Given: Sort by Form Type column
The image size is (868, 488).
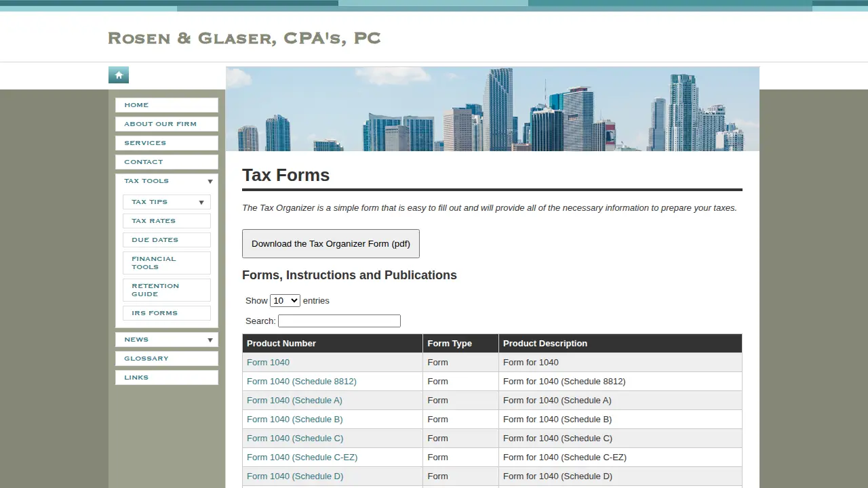Looking at the screenshot, I should tap(460, 343).
